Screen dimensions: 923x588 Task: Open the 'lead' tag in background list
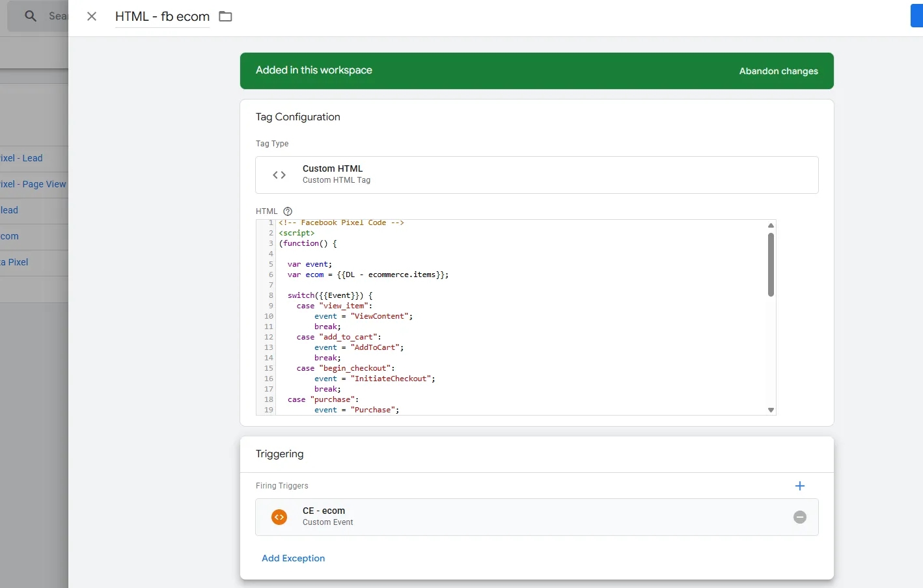[x=9, y=210]
